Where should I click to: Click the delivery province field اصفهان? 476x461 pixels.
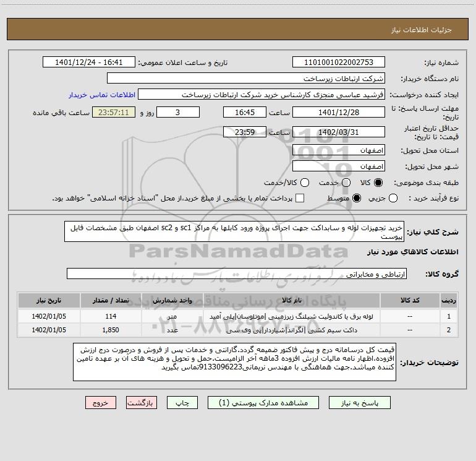(x=339, y=150)
